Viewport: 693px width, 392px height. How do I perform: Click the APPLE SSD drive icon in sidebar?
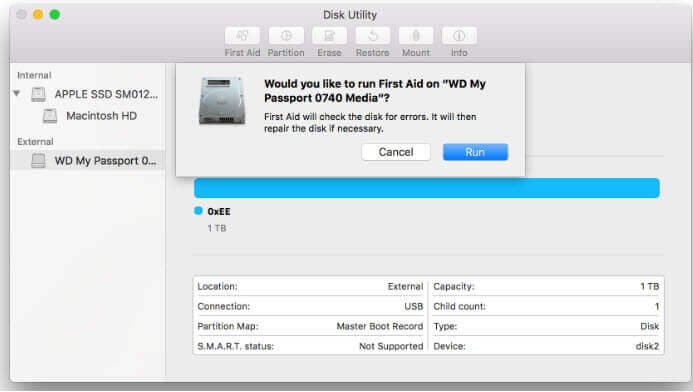click(x=38, y=94)
